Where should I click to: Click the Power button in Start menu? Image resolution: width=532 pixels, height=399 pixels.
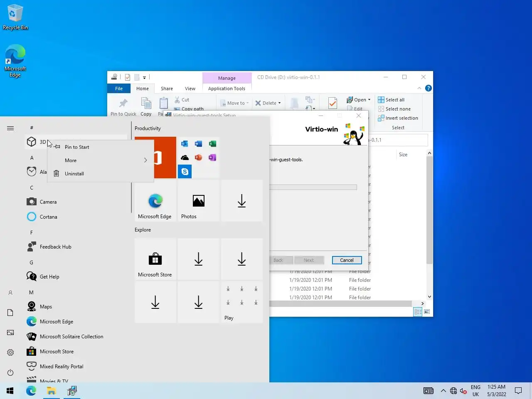pos(10,372)
